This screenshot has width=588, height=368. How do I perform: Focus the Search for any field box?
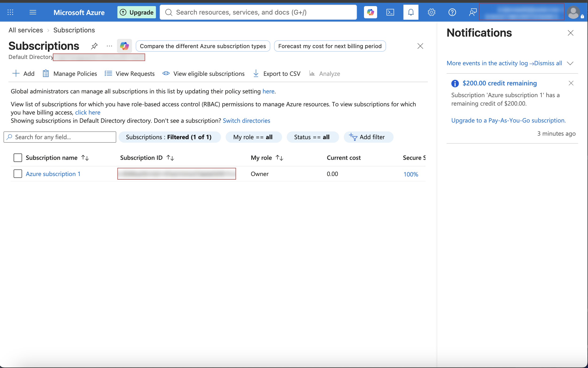(60, 137)
